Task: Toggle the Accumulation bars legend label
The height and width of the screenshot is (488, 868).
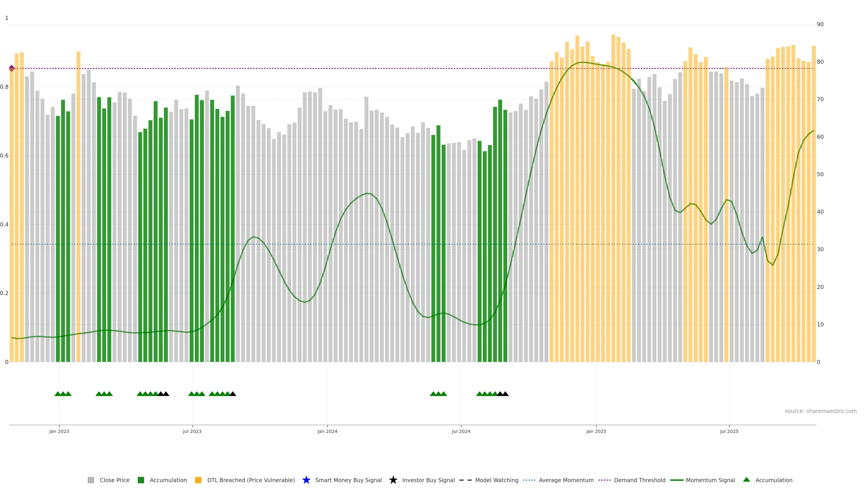Action: point(168,480)
